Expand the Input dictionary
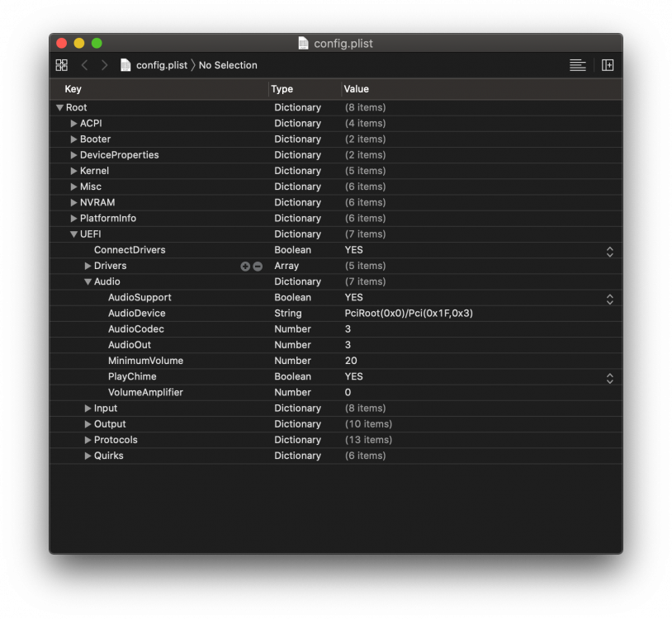The width and height of the screenshot is (672, 619). [x=88, y=409]
